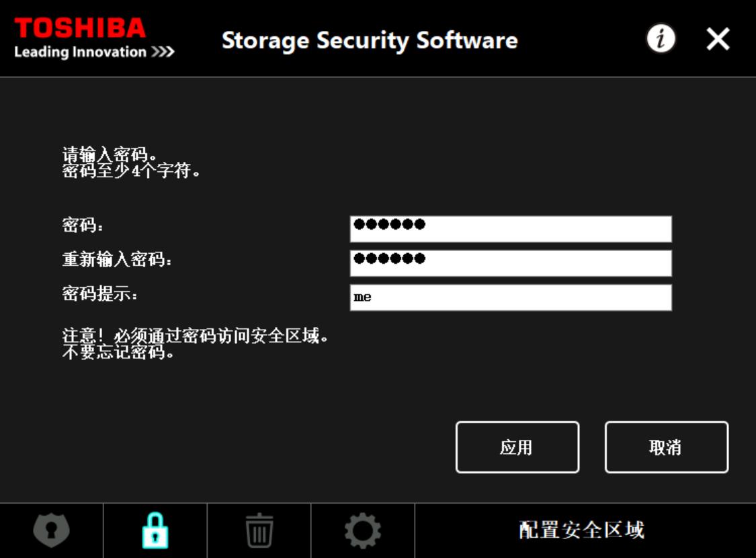Click the red TOSHIBA logo
The height and width of the screenshot is (558, 756).
tap(80, 28)
